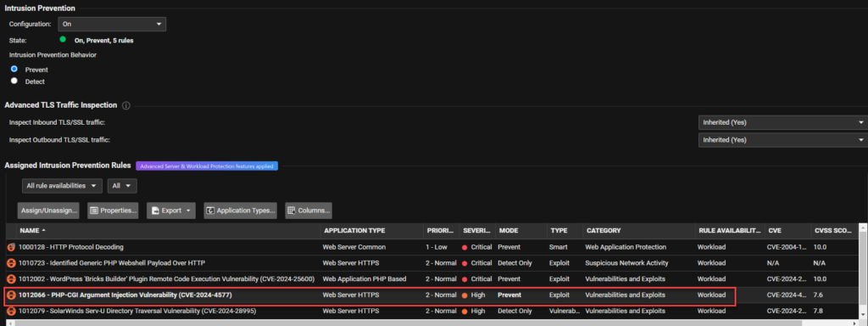Sort by the TYPE column header
This screenshot has height=326, width=868.
pos(564,231)
